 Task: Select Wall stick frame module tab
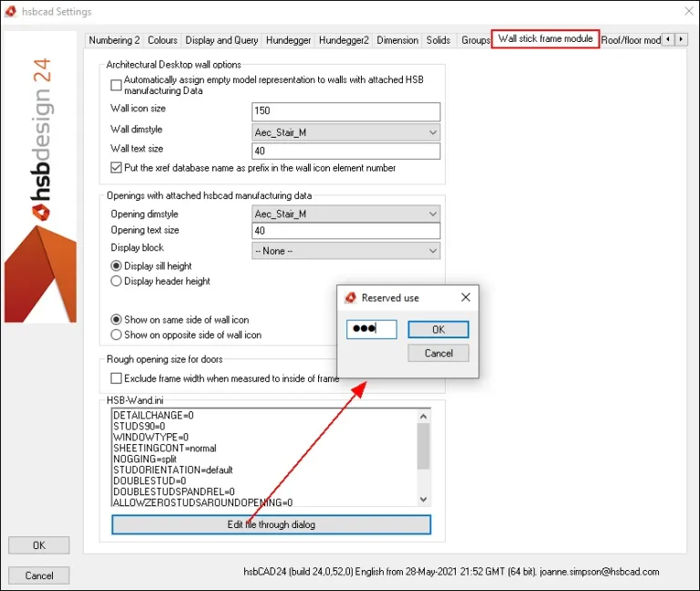pos(546,39)
